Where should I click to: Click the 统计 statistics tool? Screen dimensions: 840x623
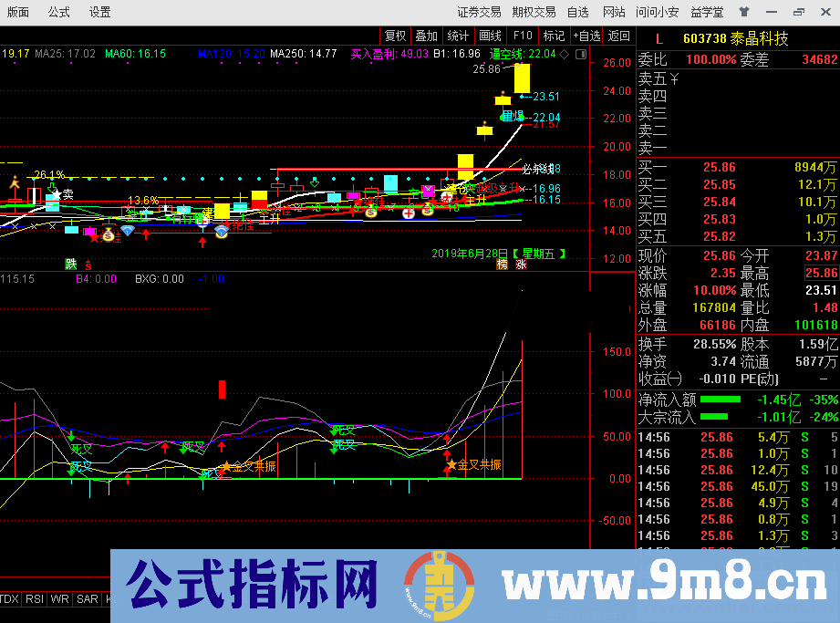pyautogui.click(x=460, y=36)
